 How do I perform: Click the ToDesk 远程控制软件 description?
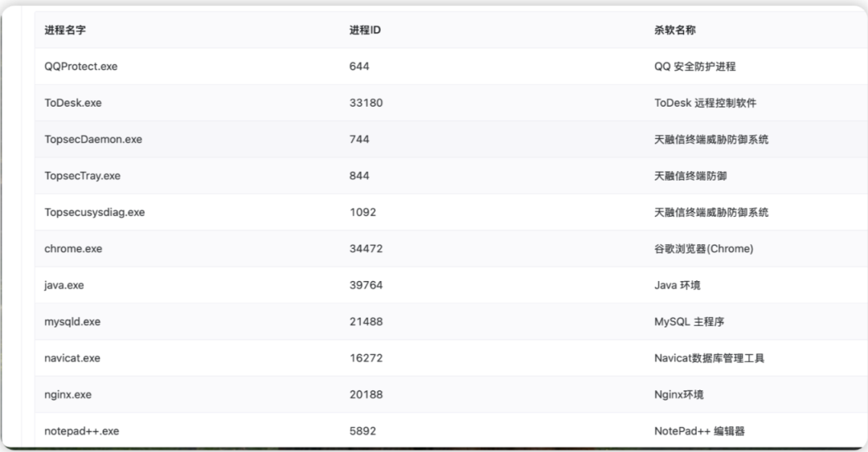point(706,103)
